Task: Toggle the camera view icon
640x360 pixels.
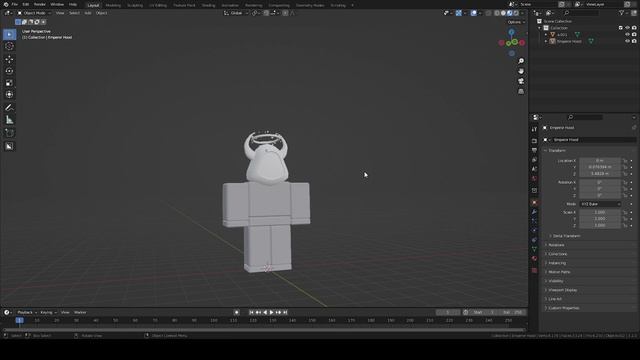Action: pos(521,81)
